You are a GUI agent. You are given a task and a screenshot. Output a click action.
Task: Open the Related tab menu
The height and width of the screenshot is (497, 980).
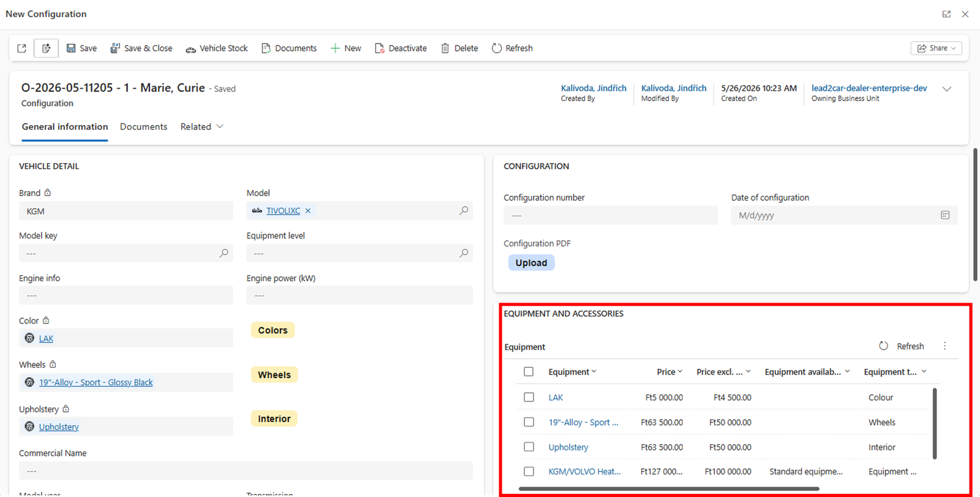[x=202, y=127]
